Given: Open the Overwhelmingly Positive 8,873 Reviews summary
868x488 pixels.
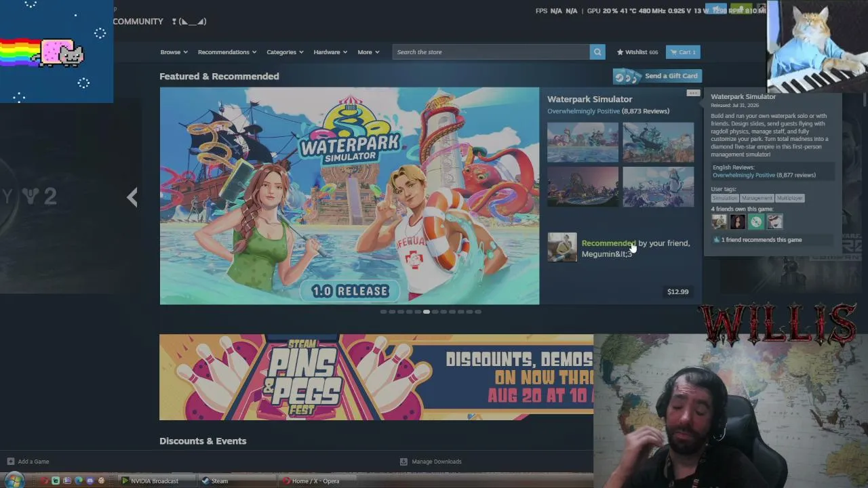Looking at the screenshot, I should tap(608, 111).
